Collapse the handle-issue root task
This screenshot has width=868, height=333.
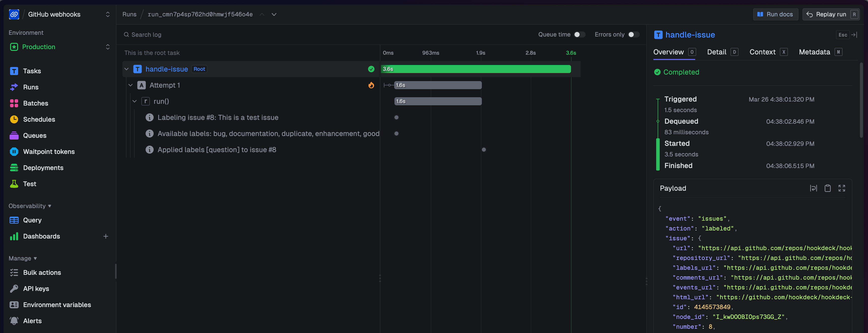tap(126, 69)
